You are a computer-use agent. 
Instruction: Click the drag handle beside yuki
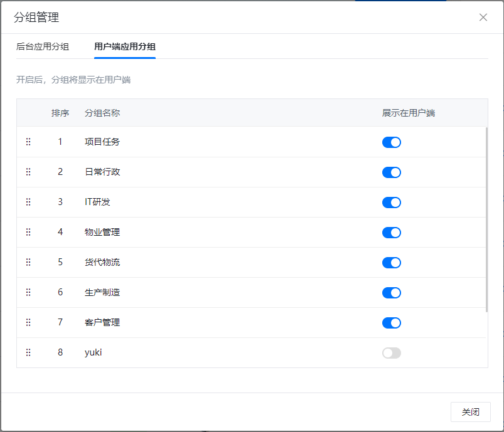pyautogui.click(x=28, y=352)
